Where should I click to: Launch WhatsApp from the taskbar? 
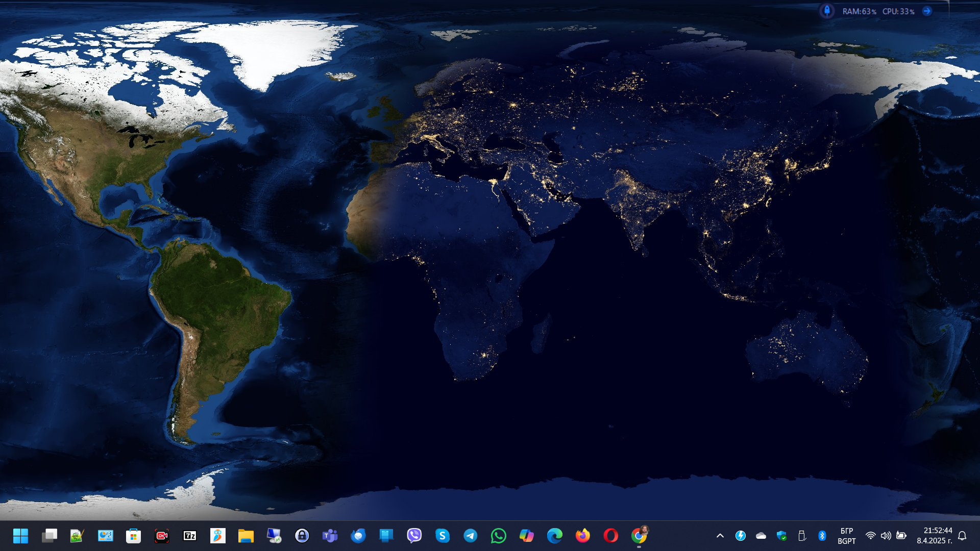[x=498, y=536]
